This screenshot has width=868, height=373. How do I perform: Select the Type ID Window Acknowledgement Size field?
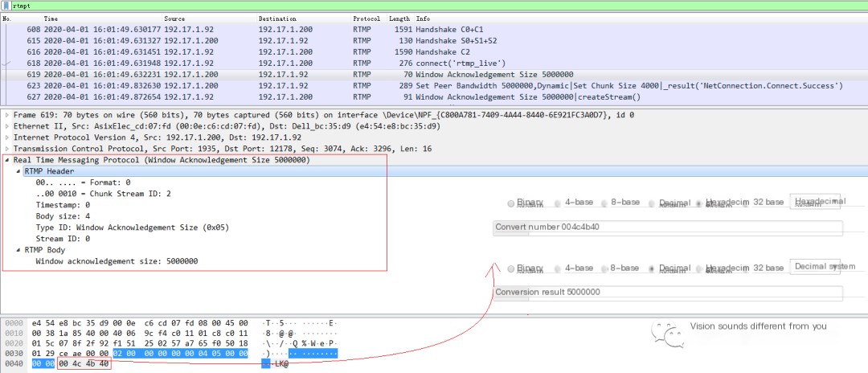click(x=133, y=227)
